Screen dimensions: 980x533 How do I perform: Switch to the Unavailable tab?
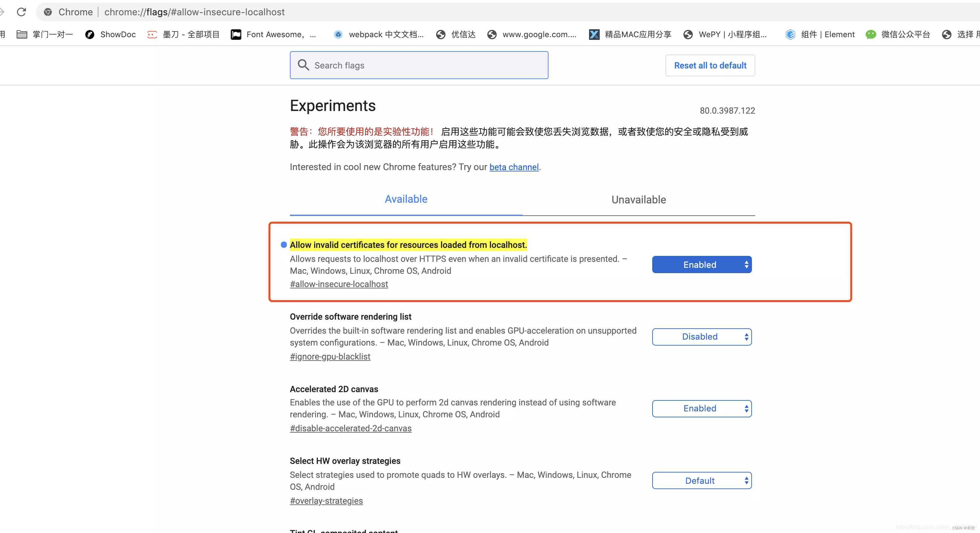(x=638, y=199)
